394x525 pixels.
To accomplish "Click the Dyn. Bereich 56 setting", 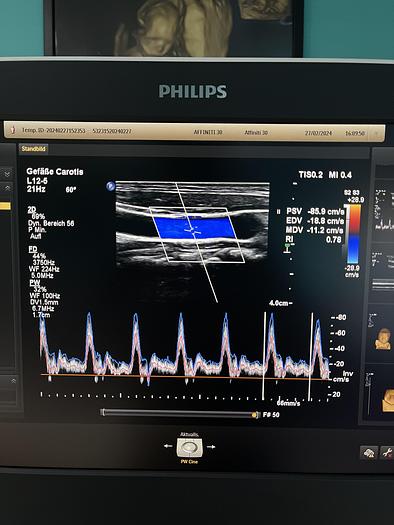I will tap(51, 223).
